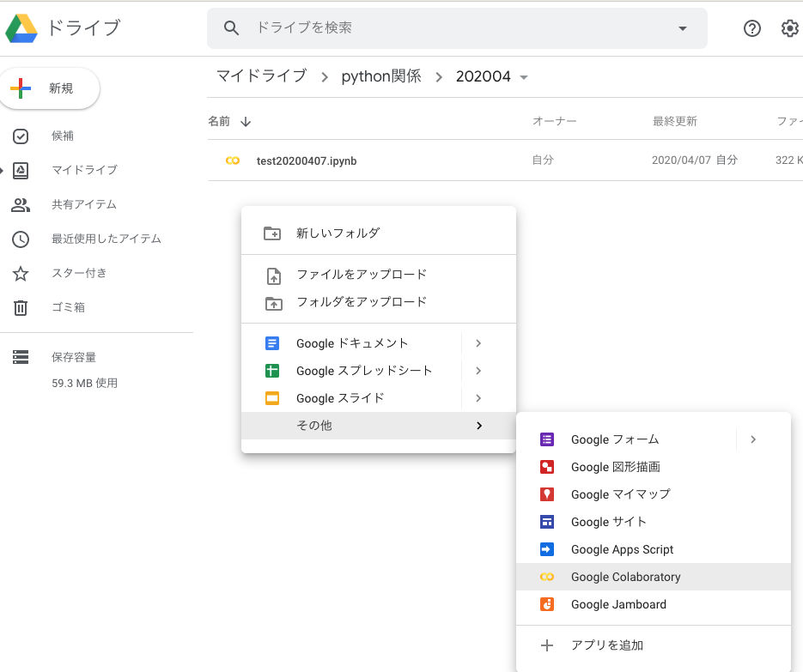Click the 候補 checkmark icon
The image size is (803, 672).
(21, 136)
